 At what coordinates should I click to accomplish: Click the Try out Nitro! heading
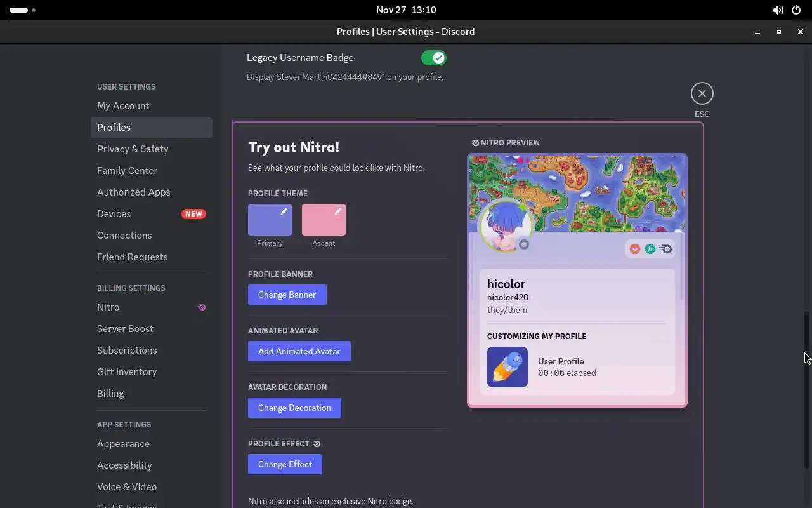coord(294,147)
